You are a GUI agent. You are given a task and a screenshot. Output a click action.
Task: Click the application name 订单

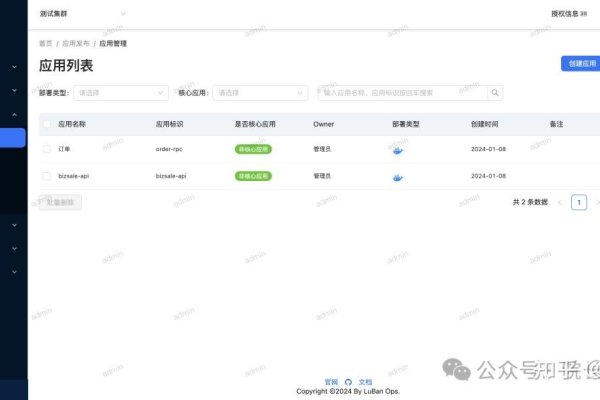tap(64, 149)
